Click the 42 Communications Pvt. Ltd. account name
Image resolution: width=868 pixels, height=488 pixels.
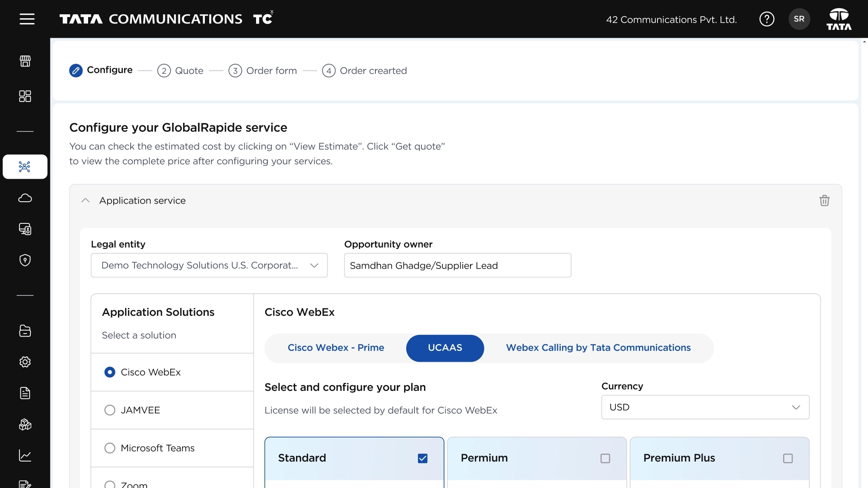click(x=671, y=20)
